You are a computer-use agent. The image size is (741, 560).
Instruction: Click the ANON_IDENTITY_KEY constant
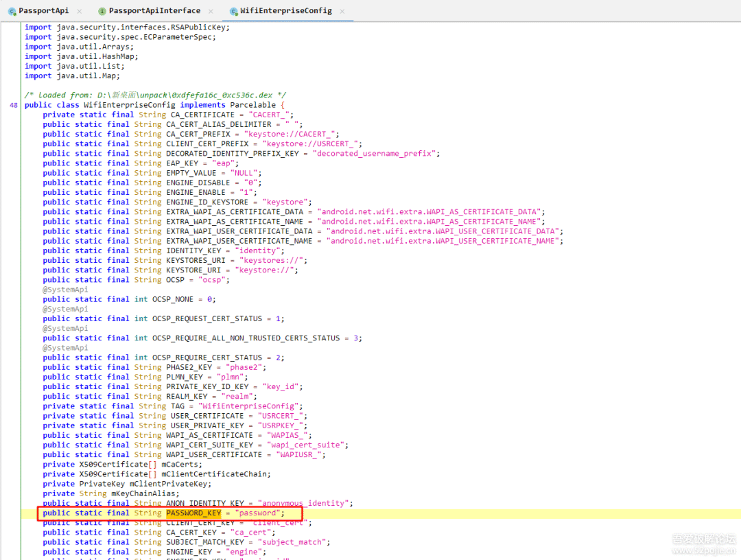(x=205, y=503)
